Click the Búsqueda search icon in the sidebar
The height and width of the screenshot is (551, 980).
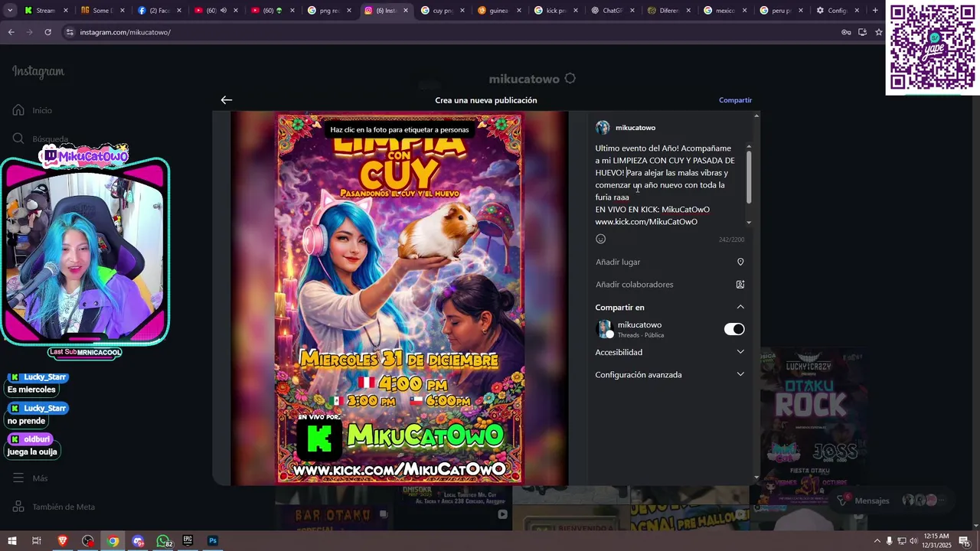pos(18,139)
